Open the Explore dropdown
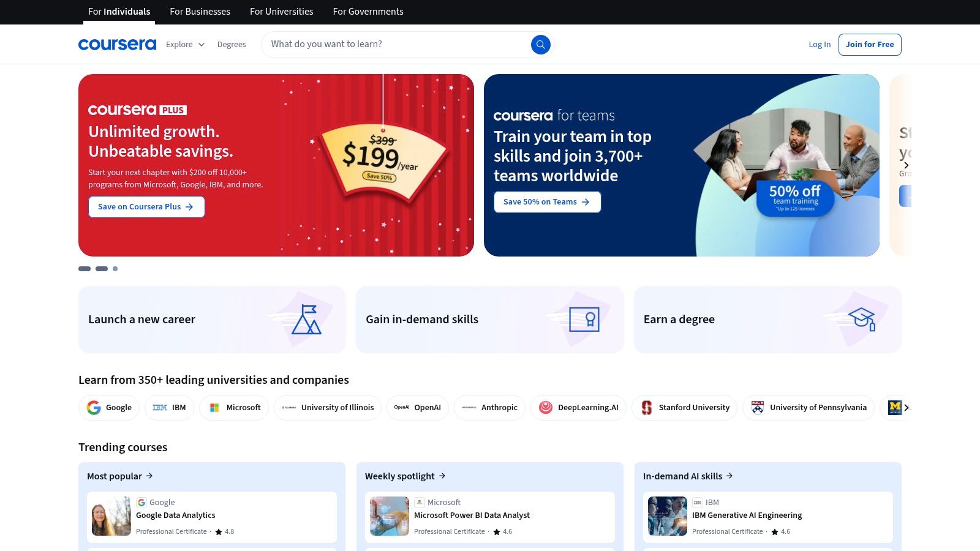Screen dimensions: 980x551 (x=184, y=44)
